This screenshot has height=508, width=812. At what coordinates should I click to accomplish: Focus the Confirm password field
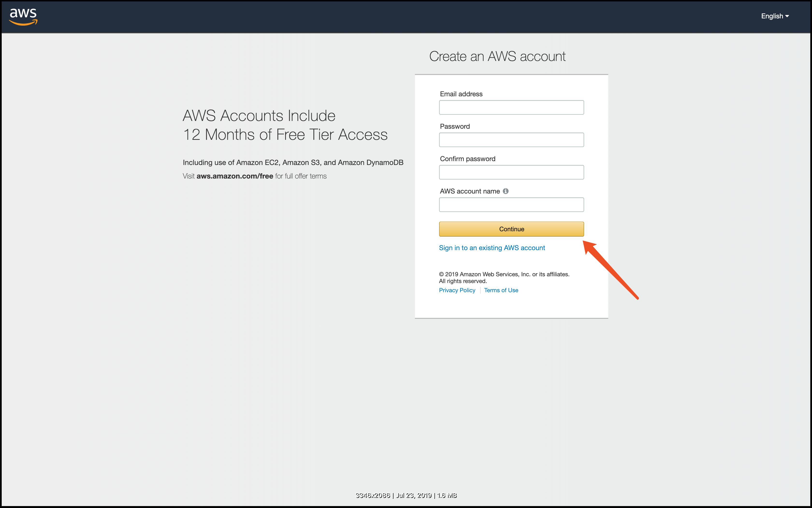point(511,172)
